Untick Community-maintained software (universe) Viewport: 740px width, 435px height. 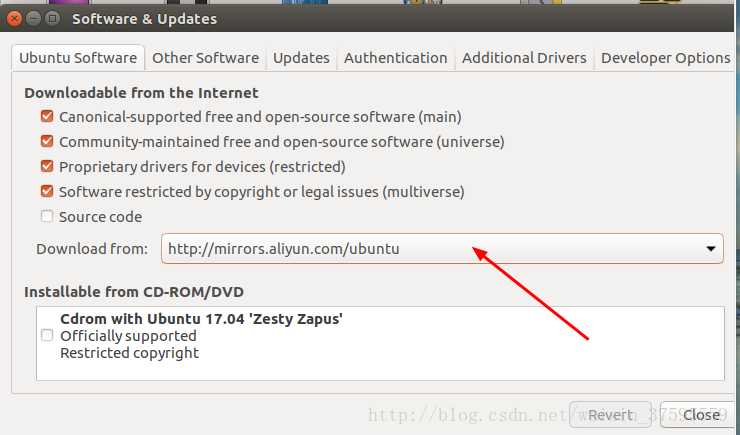pyautogui.click(x=47, y=142)
